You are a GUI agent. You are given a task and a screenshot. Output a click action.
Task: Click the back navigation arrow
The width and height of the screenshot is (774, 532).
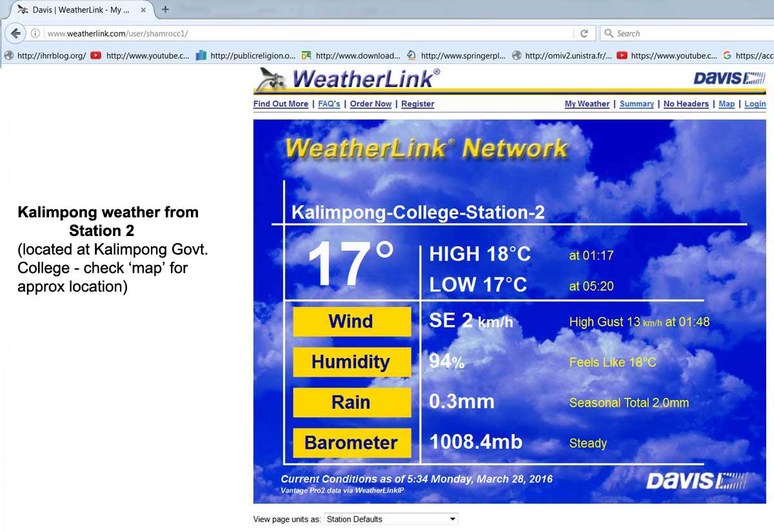(x=14, y=34)
